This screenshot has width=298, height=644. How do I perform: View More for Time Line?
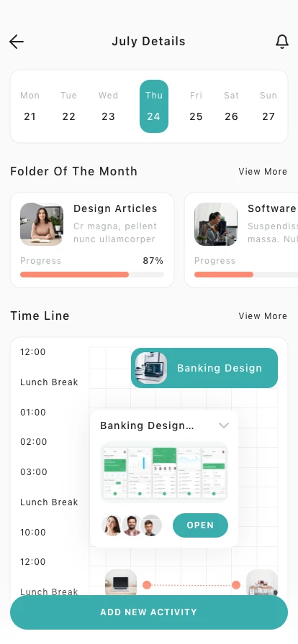point(263,316)
